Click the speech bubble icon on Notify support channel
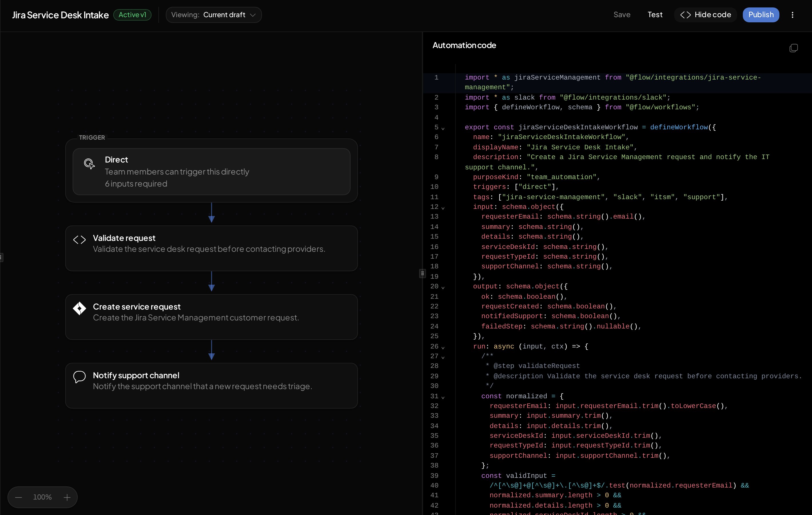 pyautogui.click(x=79, y=377)
